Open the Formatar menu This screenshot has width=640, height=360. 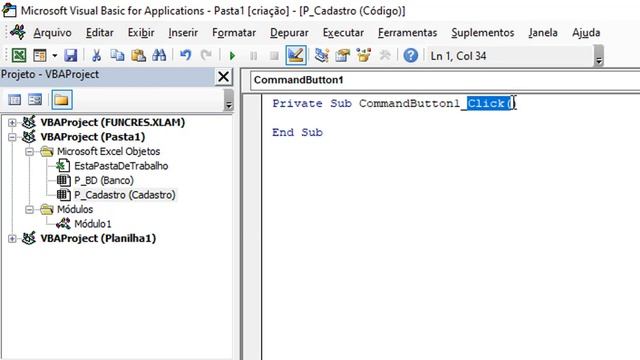(234, 33)
